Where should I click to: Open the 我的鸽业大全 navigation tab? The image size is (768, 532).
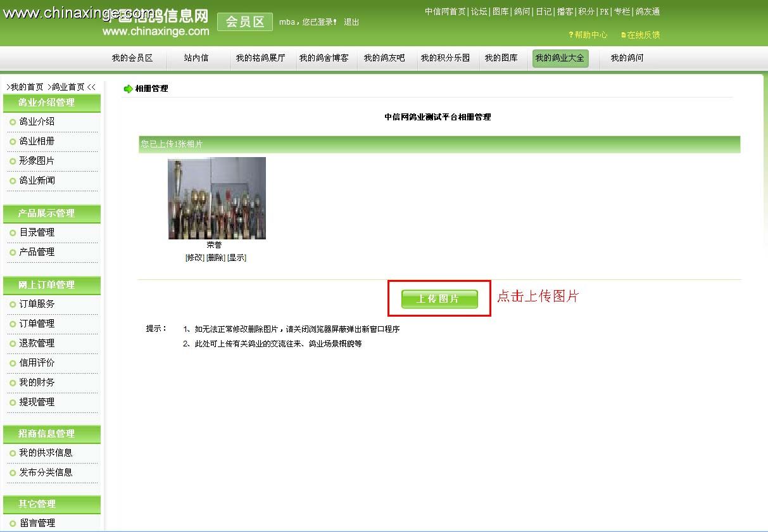pos(560,58)
